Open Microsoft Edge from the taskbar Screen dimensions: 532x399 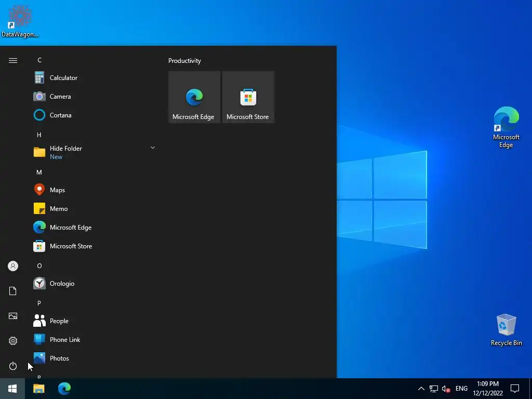pos(64,389)
